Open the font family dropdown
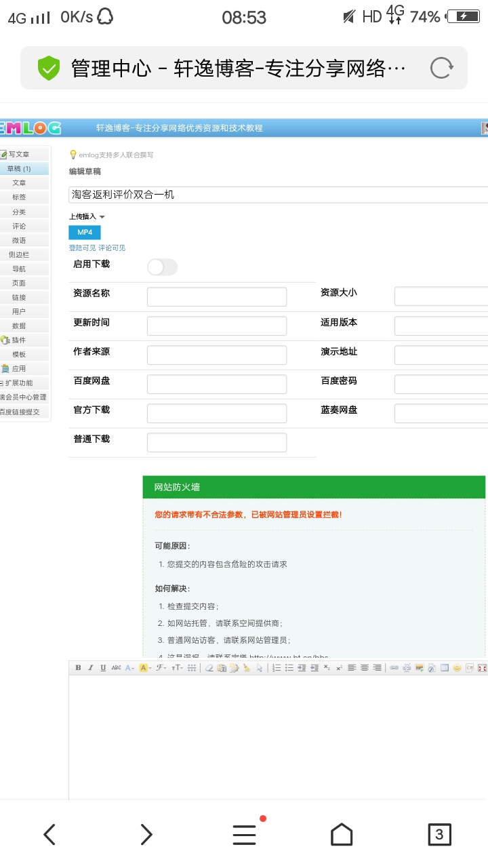The height and width of the screenshot is (868, 488). pyautogui.click(x=160, y=668)
